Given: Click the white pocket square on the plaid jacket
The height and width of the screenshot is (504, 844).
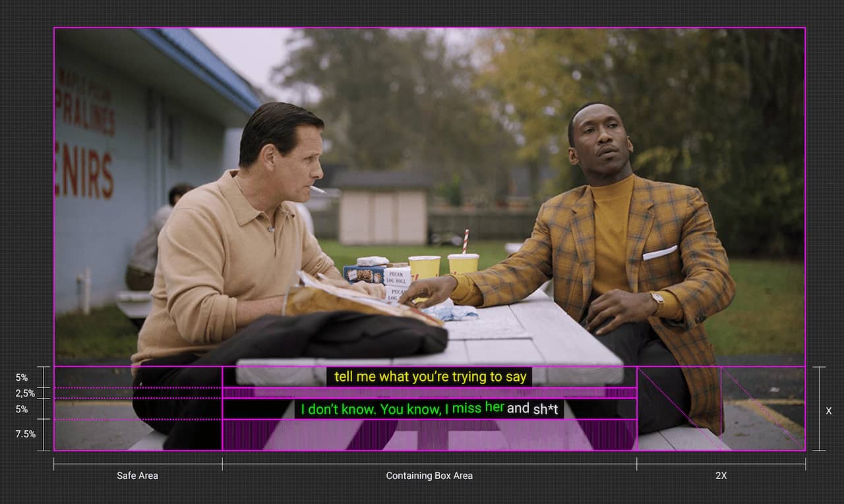Looking at the screenshot, I should 659,252.
